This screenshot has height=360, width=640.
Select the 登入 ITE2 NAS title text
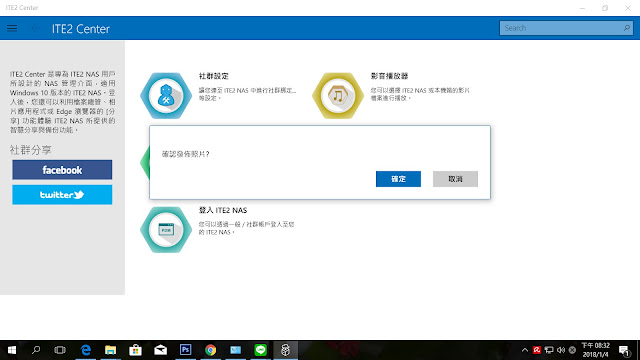(223, 210)
